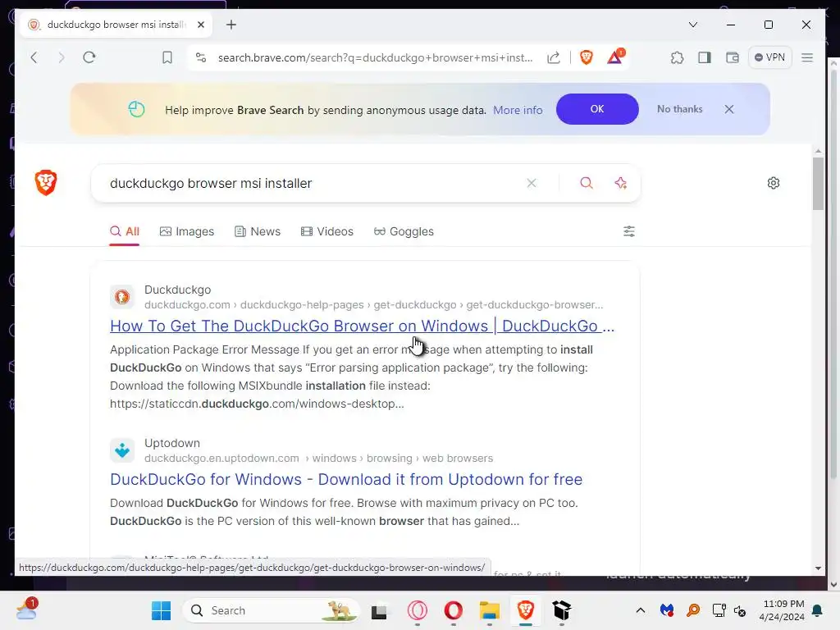Click the taskbar Search box
Viewport: 840px width, 630px height.
[x=269, y=610]
